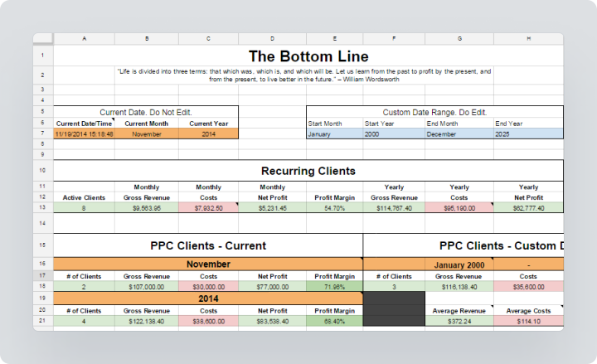597x364 pixels.
Task: Select Average Costs value $114.10
Action: point(528,321)
